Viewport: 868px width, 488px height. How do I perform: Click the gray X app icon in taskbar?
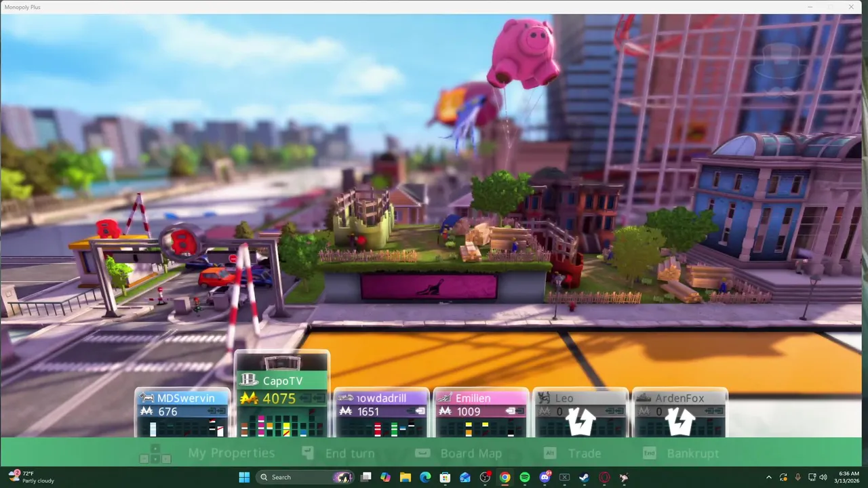[x=564, y=477]
